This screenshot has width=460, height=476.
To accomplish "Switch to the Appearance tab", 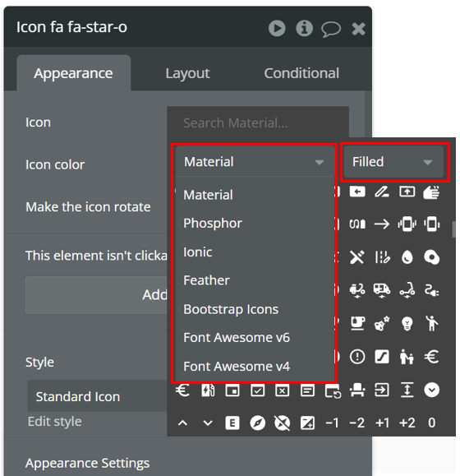I will point(73,73).
